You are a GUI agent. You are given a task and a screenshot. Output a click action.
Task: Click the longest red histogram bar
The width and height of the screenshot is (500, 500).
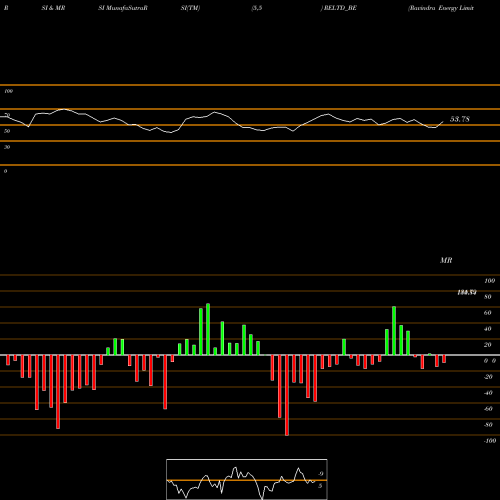287,395
